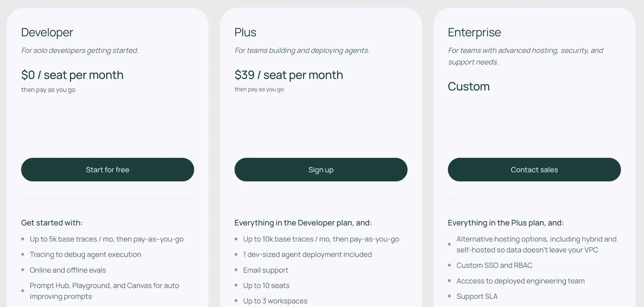Viewport: 644px width, 307px height.
Task: Select the Plus plan title
Action: click(245, 32)
